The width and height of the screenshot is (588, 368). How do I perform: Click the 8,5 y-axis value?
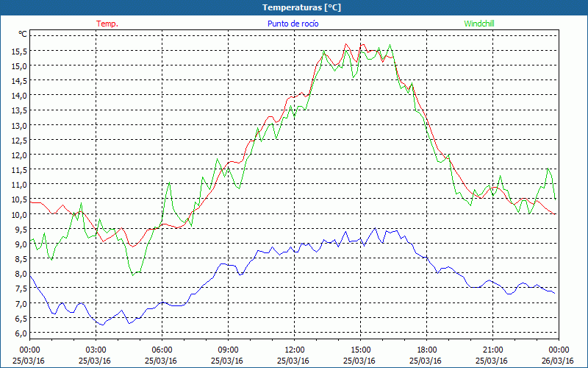[21, 259]
